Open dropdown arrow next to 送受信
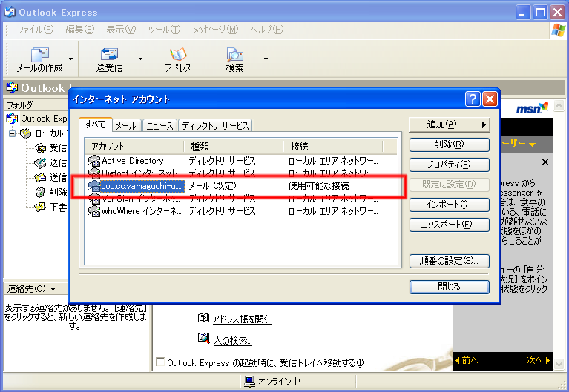Image resolution: width=569 pixels, height=392 pixels. [140, 59]
